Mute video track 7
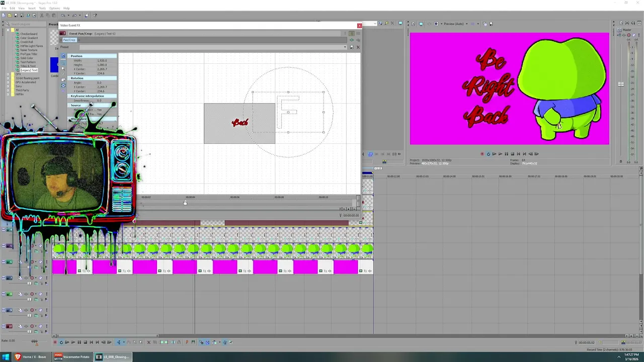 point(40,278)
